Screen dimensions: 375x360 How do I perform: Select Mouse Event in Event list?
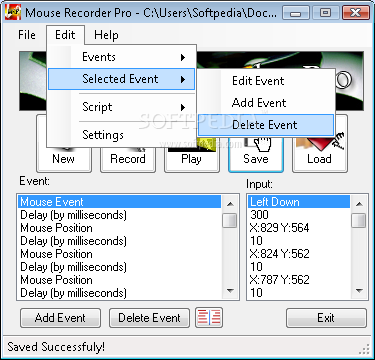pos(119,202)
